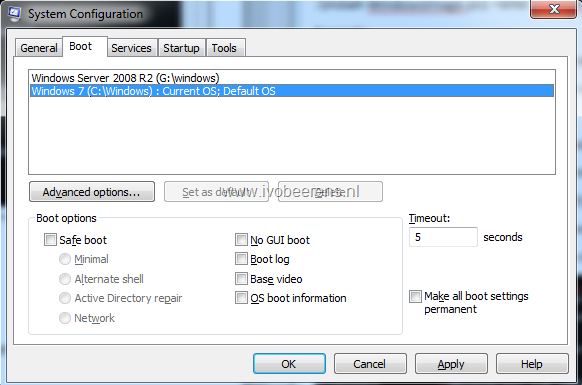Close the System Configuration window

553,9
